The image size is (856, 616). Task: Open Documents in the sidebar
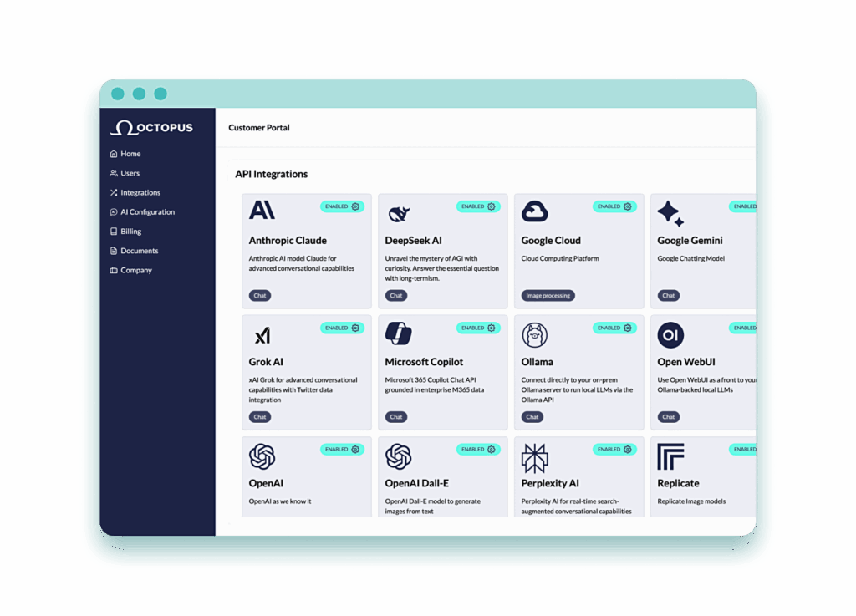click(x=135, y=251)
